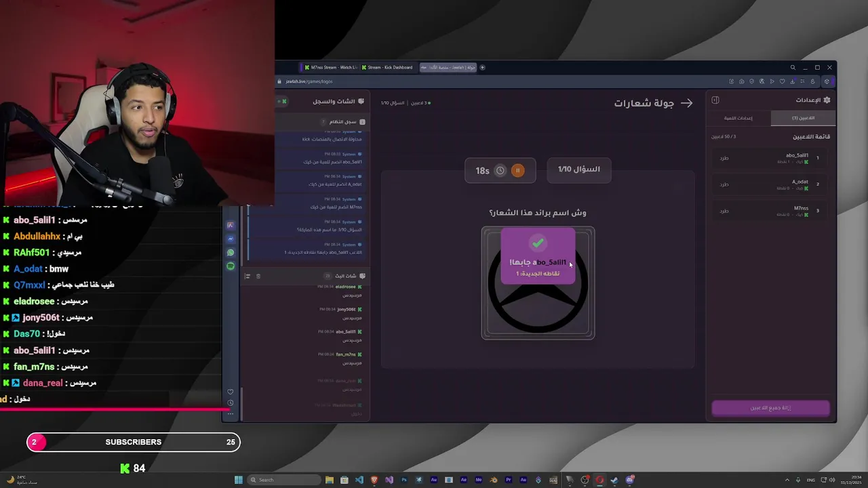Open File Explorer from the taskbar
Image resolution: width=868 pixels, height=488 pixels.
(x=330, y=480)
